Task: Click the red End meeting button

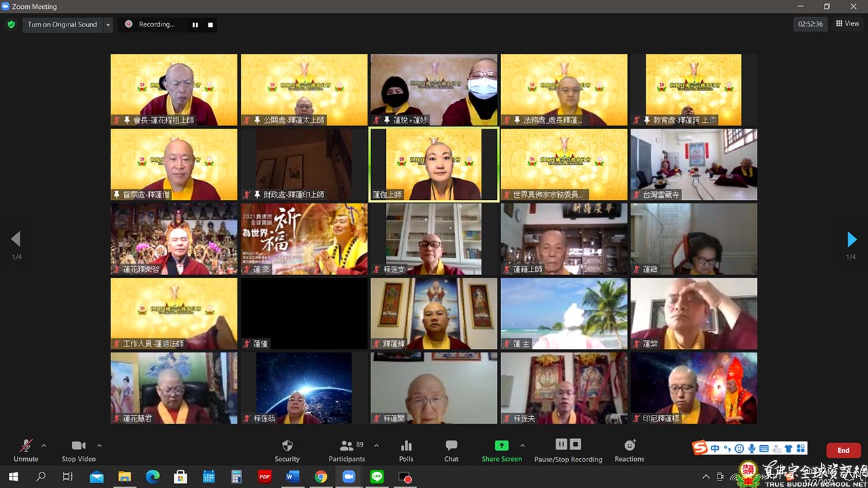Action: (843, 450)
